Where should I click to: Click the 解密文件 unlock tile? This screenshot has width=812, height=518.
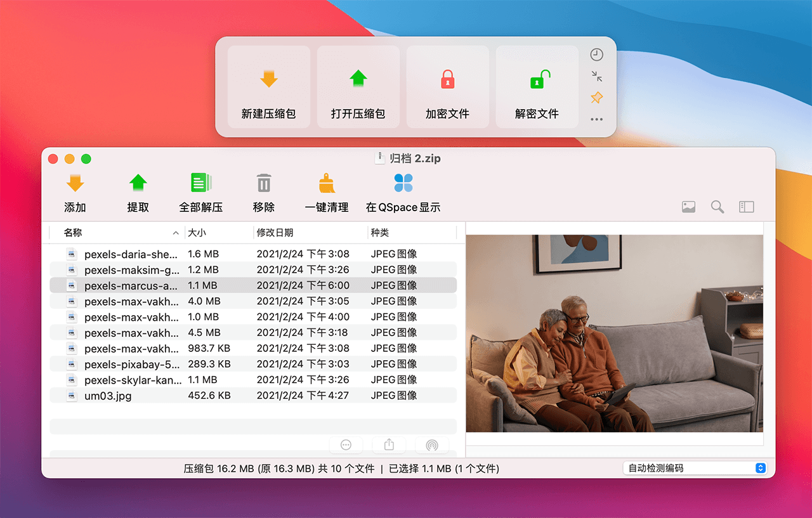pos(537,87)
